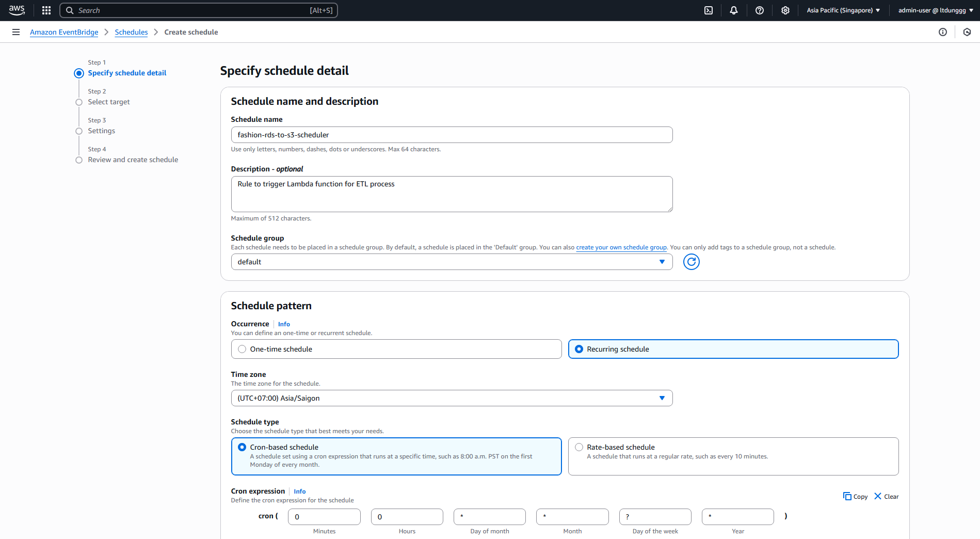Refresh the schedule group list
Image resolution: width=980 pixels, height=539 pixels.
point(692,262)
